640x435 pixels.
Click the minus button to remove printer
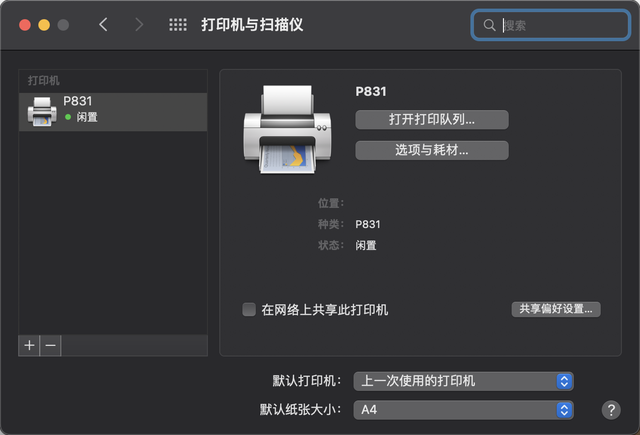[x=50, y=344]
